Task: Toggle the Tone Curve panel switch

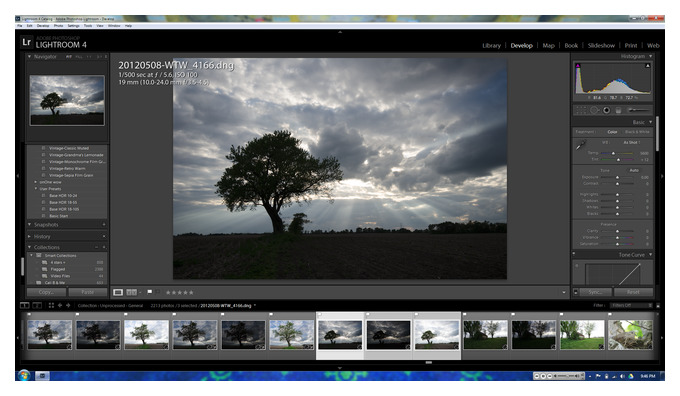Action: (574, 254)
